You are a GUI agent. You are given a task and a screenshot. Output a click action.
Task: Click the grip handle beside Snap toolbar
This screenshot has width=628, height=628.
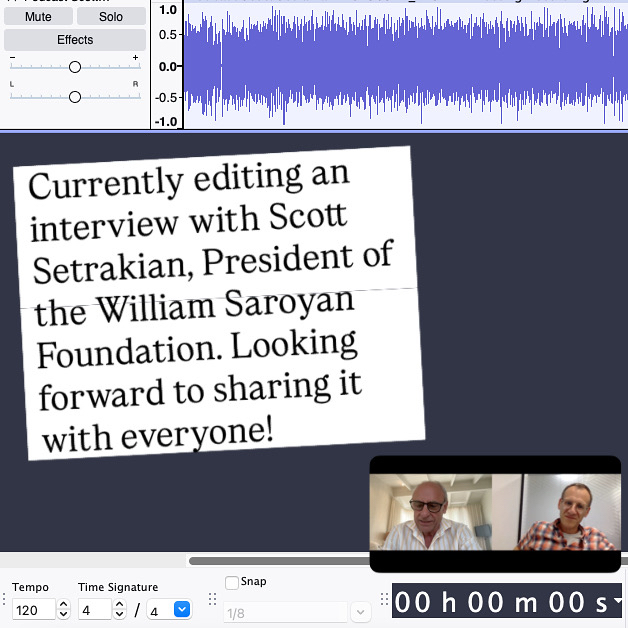(x=212, y=600)
